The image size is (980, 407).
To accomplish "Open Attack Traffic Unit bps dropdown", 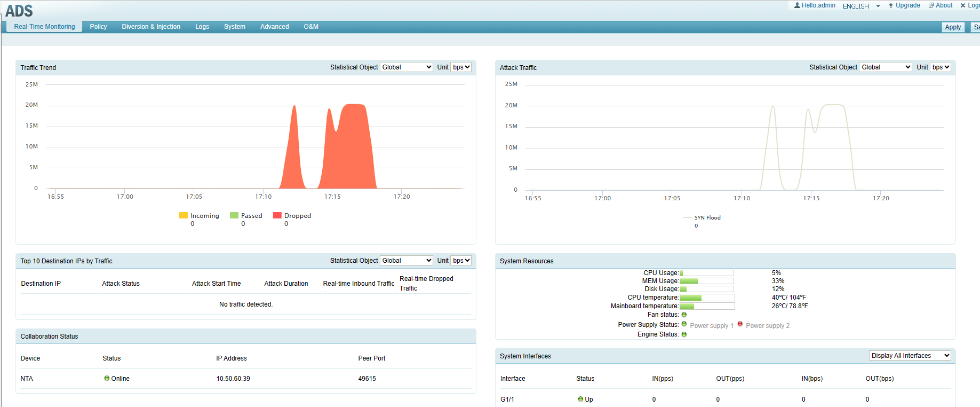I will [x=941, y=67].
